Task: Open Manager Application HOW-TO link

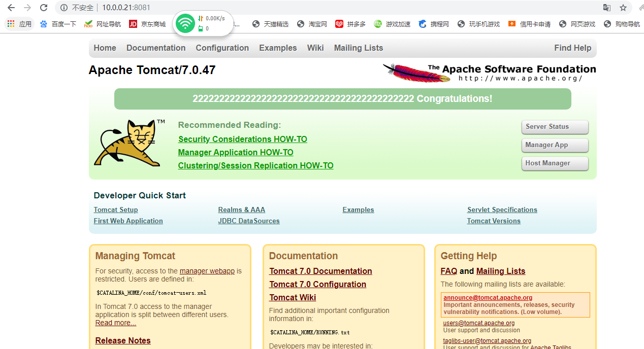Action: (x=236, y=152)
